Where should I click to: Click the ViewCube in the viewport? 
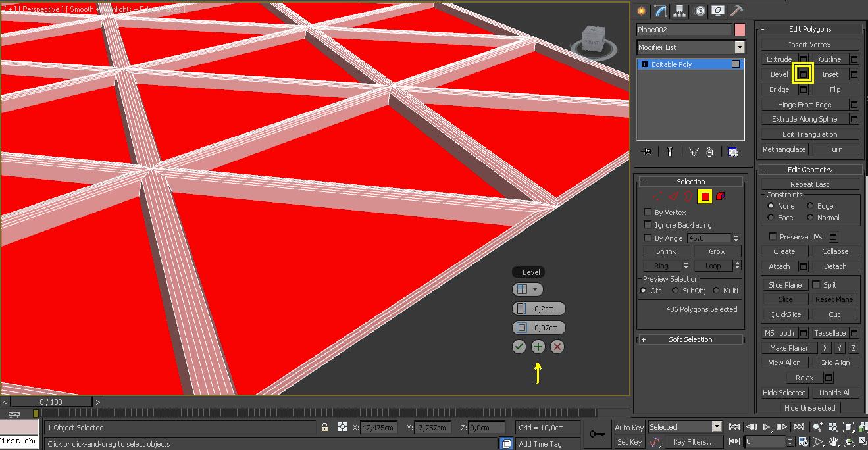592,41
